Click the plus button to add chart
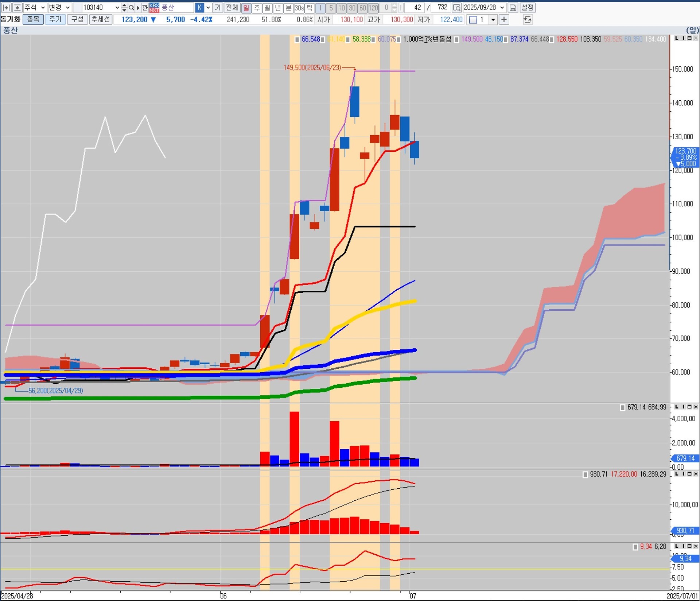 (x=504, y=20)
